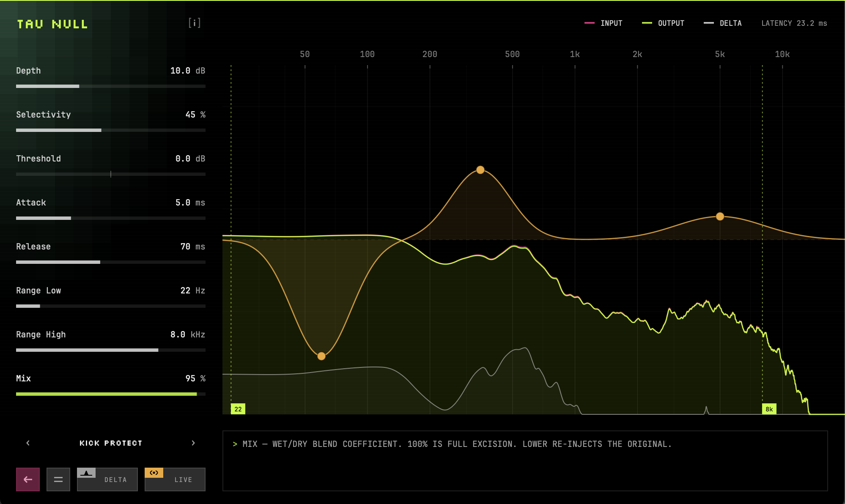Click the Depth value 10.0 dB
The width and height of the screenshot is (845, 504).
[188, 71]
